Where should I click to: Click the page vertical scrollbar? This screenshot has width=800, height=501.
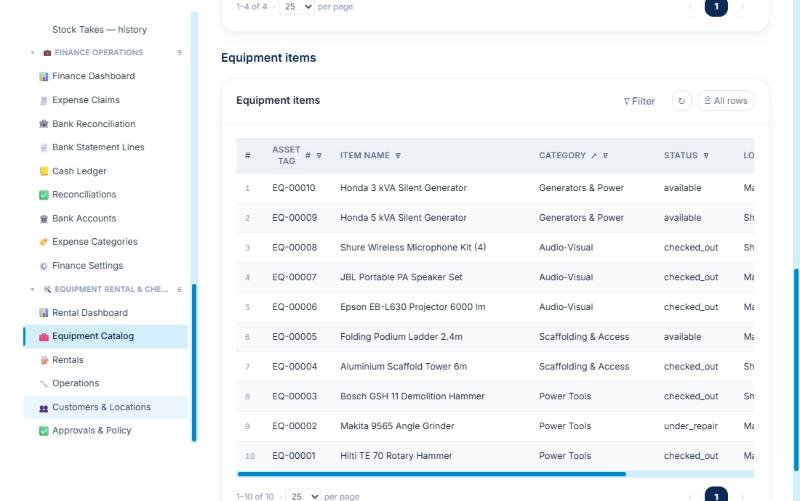796,370
